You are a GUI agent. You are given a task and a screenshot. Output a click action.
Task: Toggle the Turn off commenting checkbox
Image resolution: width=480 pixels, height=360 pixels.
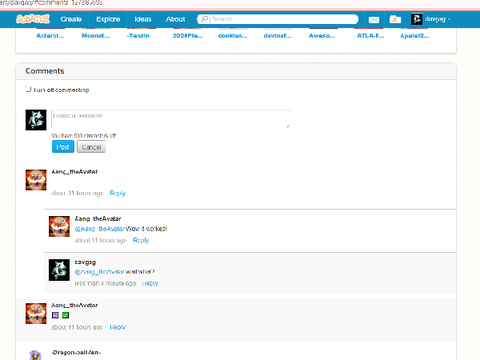point(28,89)
